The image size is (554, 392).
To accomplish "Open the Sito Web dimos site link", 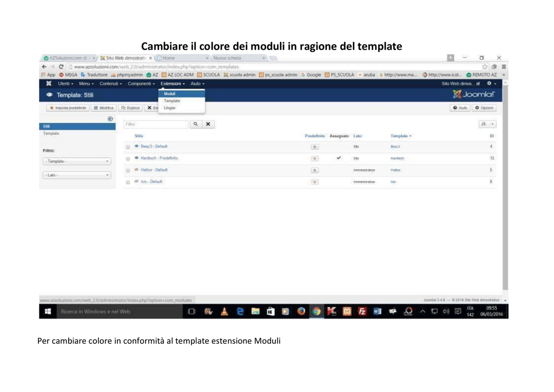I will click(460, 84).
